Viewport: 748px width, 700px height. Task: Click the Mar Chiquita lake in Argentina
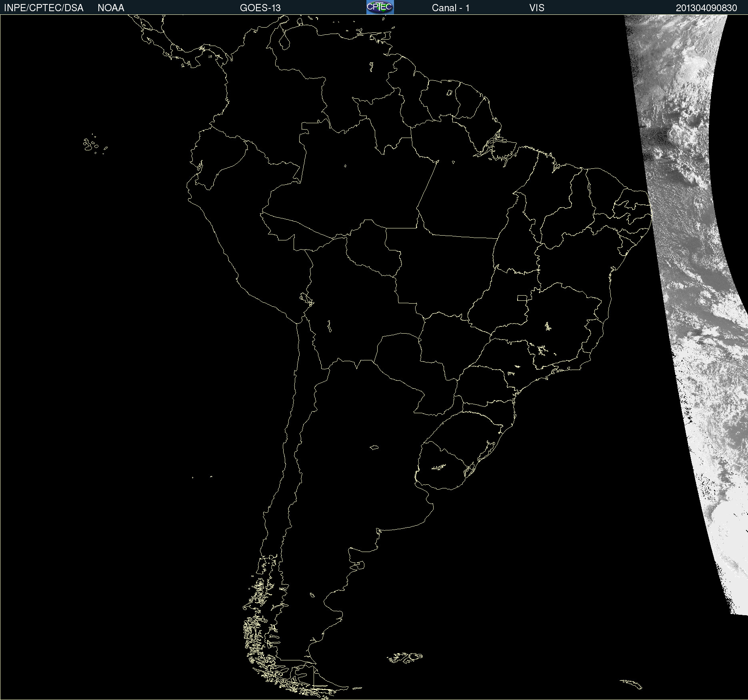tap(374, 447)
